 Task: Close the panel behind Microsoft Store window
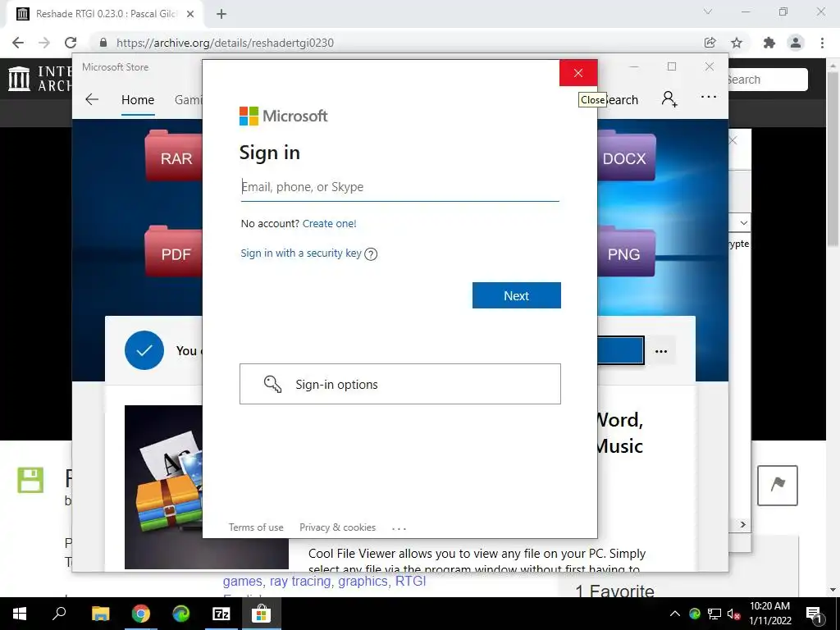pyautogui.click(x=733, y=140)
